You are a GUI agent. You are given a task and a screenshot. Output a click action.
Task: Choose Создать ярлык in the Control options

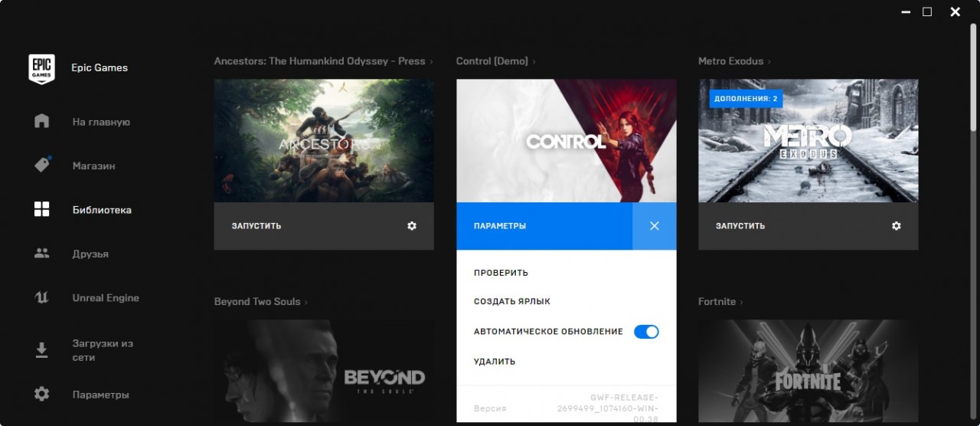(512, 302)
